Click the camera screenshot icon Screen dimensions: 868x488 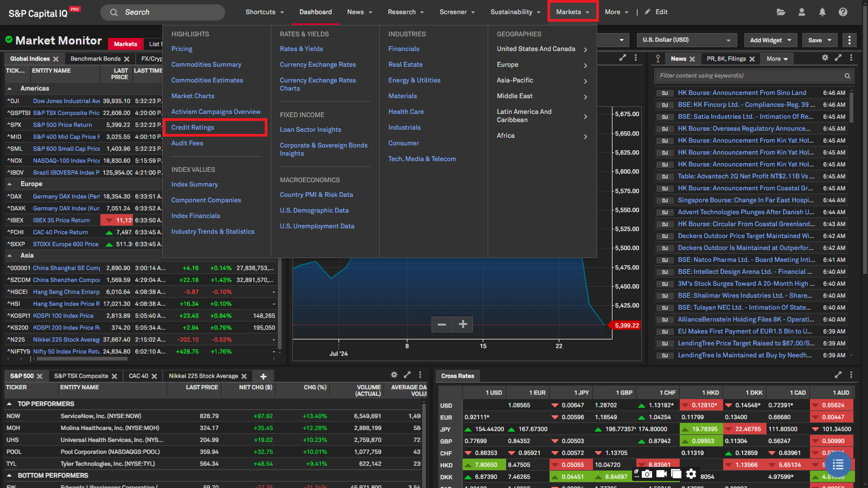coord(647,474)
